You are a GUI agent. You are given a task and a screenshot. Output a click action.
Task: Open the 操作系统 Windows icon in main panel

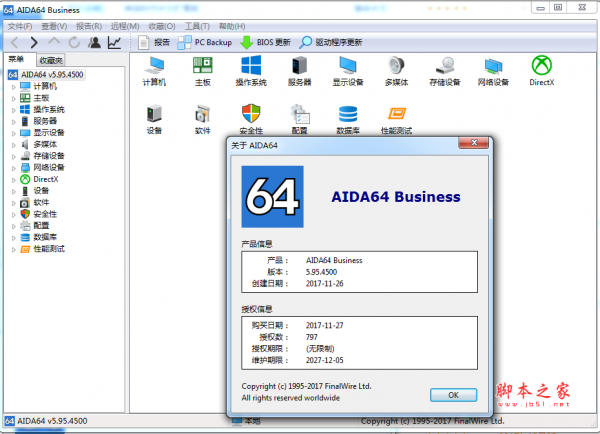point(251,70)
